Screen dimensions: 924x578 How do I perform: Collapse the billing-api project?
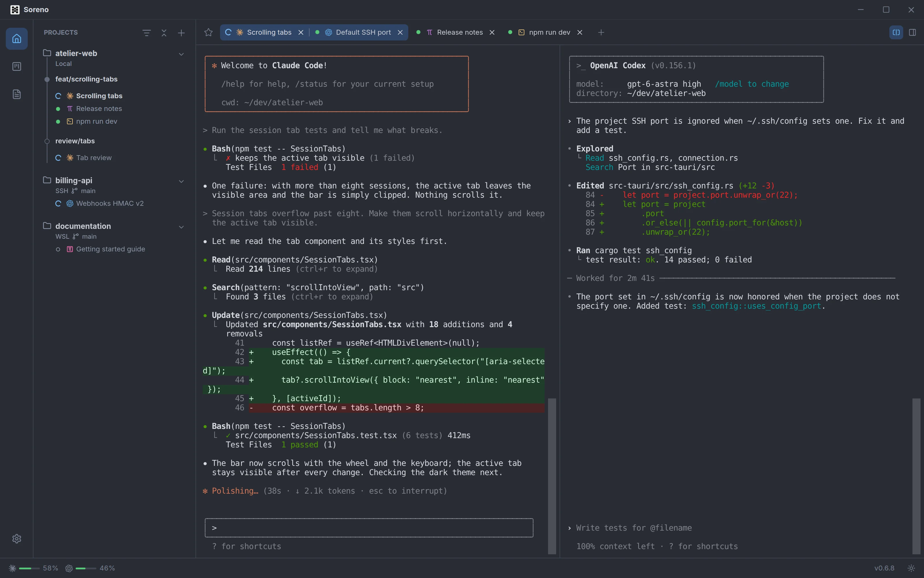(x=181, y=181)
